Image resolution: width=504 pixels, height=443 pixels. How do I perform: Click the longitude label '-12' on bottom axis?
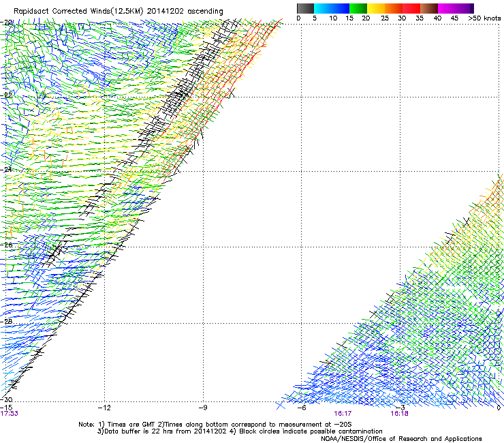pos(104,408)
